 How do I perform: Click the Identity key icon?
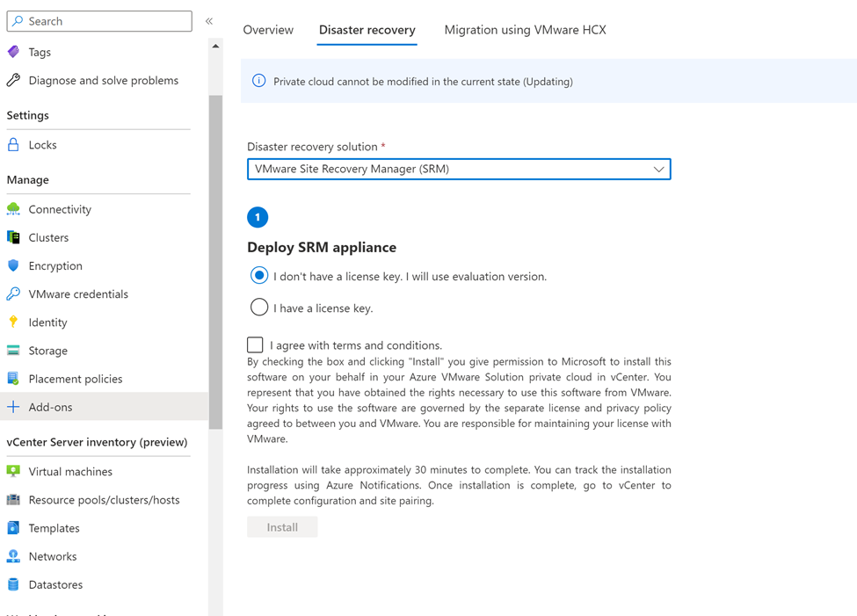click(x=13, y=322)
